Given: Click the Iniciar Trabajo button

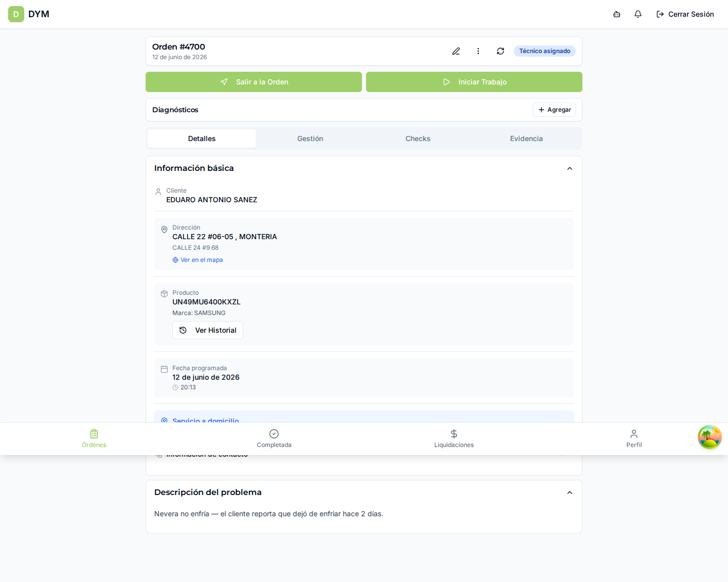Looking at the screenshot, I should point(474,82).
